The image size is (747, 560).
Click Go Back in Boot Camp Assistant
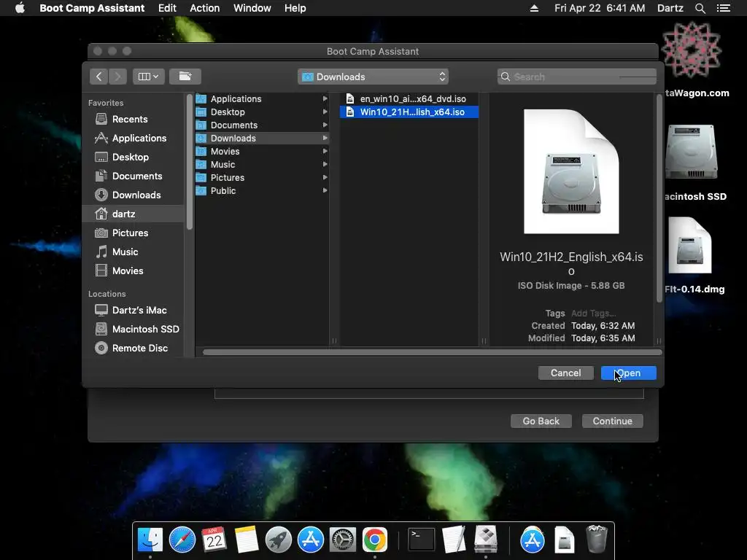[541, 421]
